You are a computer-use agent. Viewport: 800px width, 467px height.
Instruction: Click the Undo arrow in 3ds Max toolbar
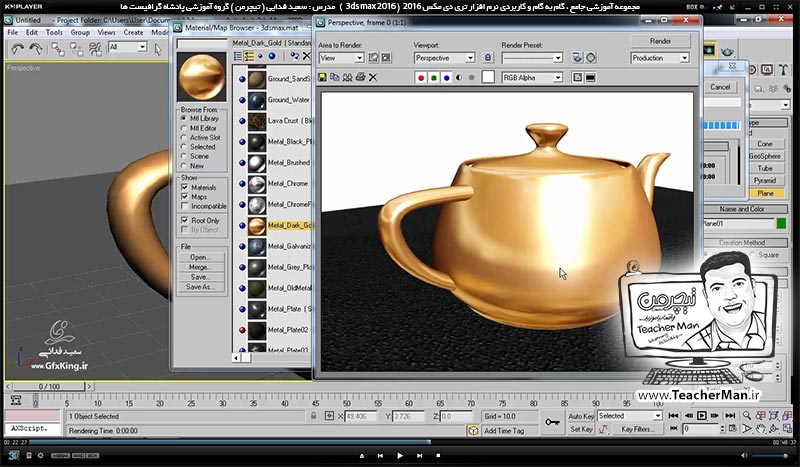(x=17, y=49)
